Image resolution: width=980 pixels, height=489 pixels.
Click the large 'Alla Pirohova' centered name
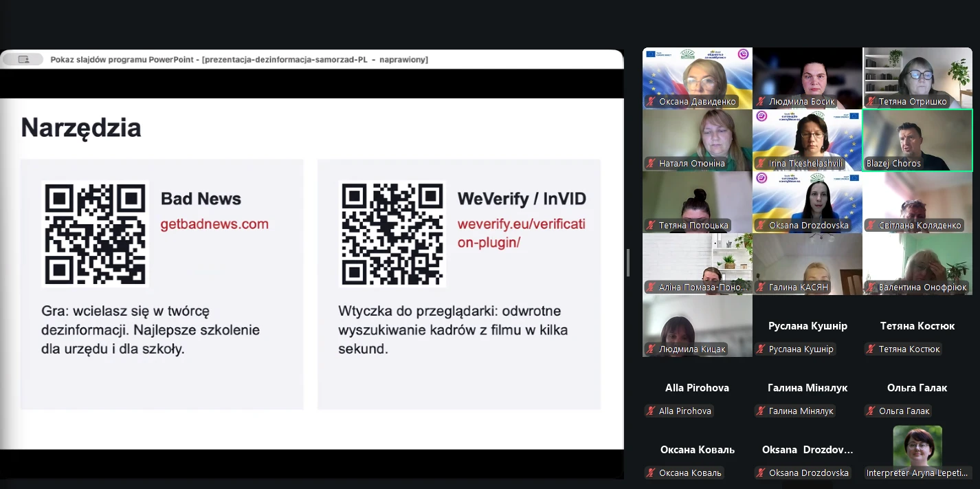click(x=697, y=388)
